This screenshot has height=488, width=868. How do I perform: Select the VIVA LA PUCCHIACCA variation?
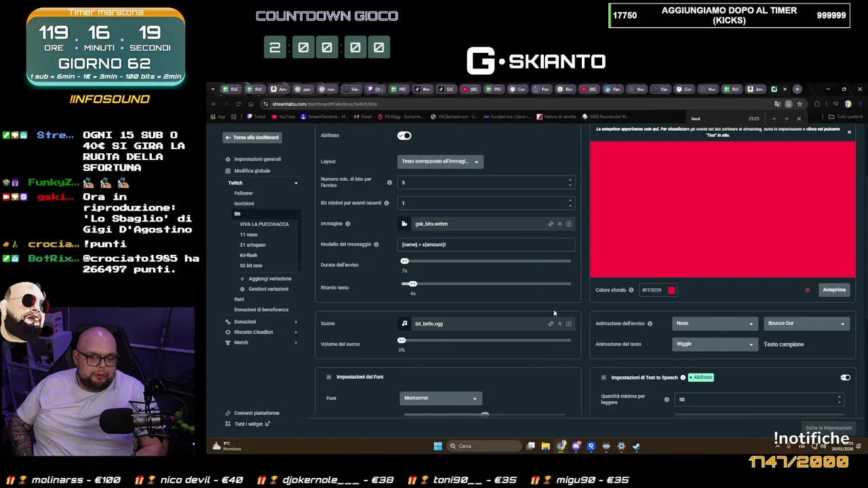[264, 224]
